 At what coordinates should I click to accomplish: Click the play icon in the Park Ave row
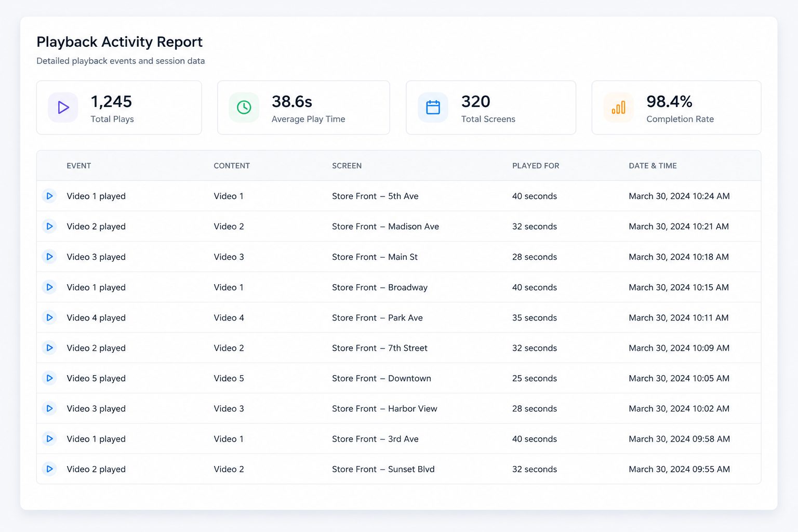(x=49, y=317)
